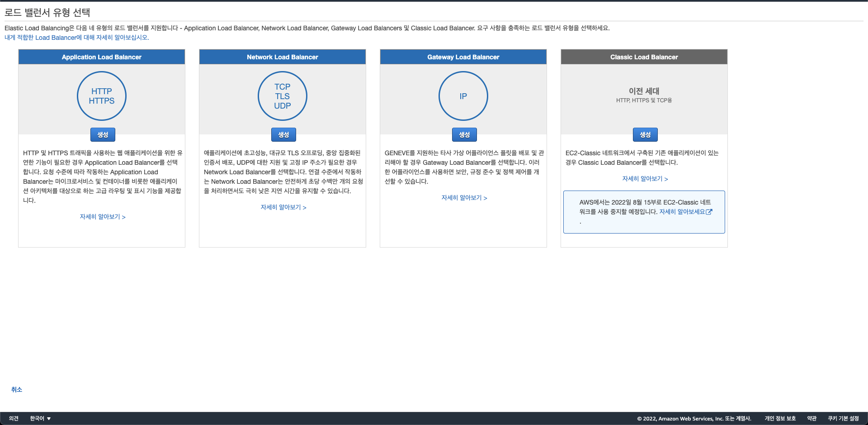Viewport: 868px width, 425px height.
Task: Create a Classic Load Balancer with 생성
Action: pyautogui.click(x=645, y=134)
